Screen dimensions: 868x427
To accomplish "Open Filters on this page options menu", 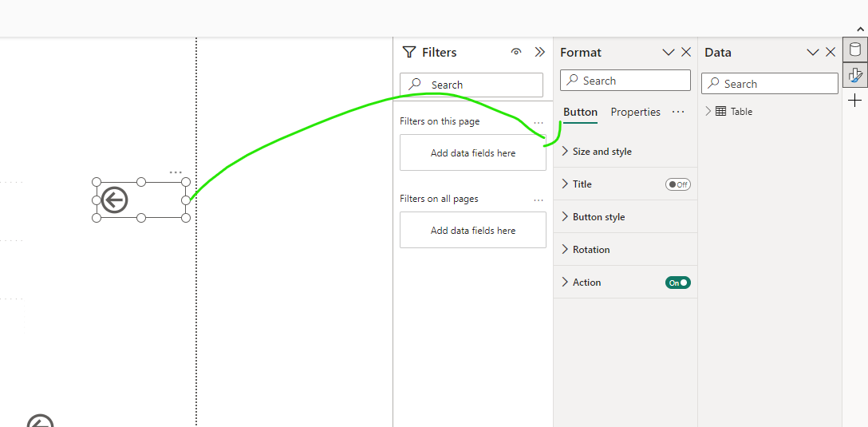I will tap(539, 122).
